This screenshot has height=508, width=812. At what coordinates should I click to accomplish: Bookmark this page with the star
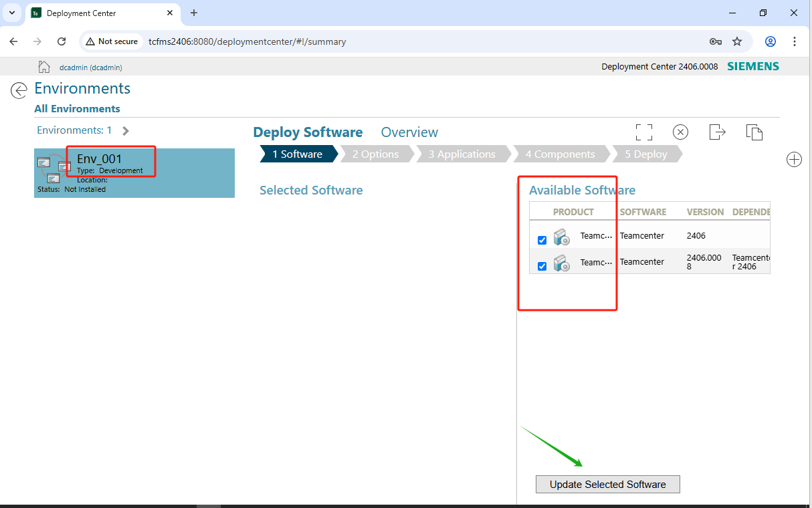point(737,41)
